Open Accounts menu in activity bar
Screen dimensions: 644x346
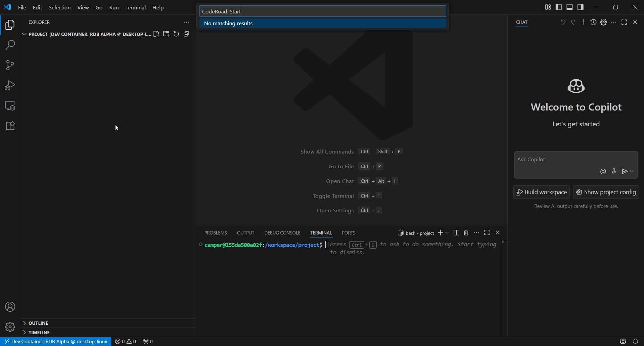[10, 307]
